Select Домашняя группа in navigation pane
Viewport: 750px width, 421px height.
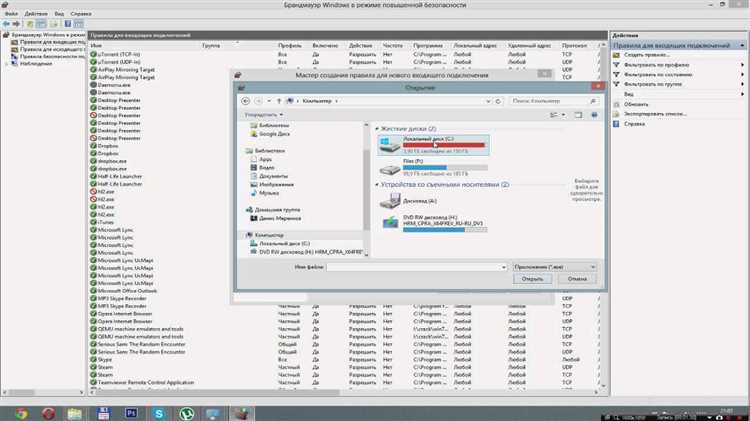[277, 210]
